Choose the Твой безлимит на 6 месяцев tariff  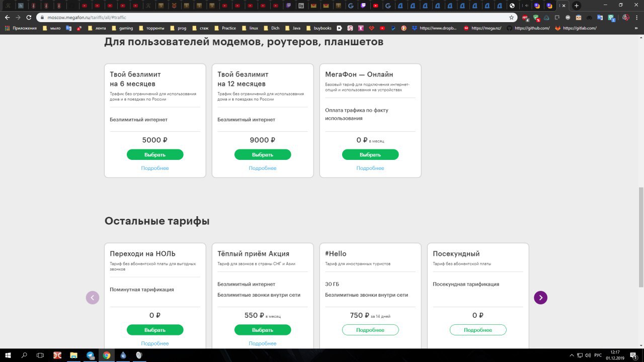click(155, 155)
